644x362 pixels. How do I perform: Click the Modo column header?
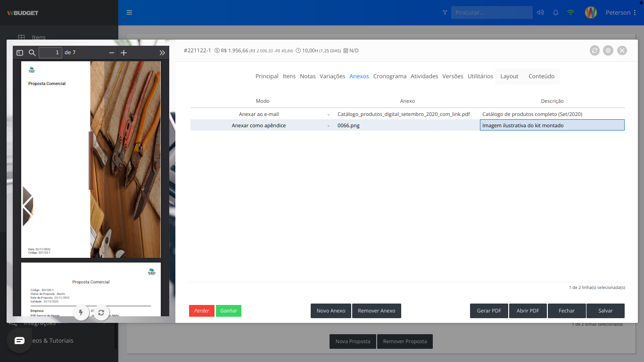coord(263,101)
